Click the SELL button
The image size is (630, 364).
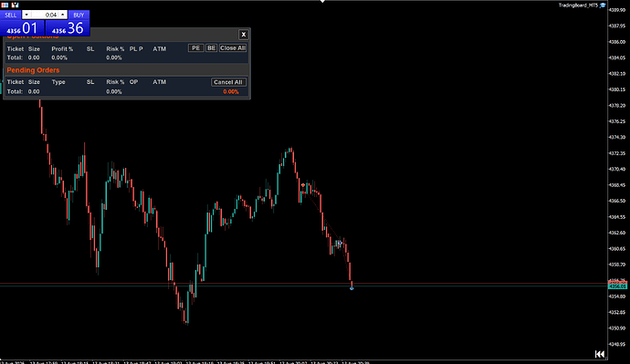pyautogui.click(x=10, y=15)
